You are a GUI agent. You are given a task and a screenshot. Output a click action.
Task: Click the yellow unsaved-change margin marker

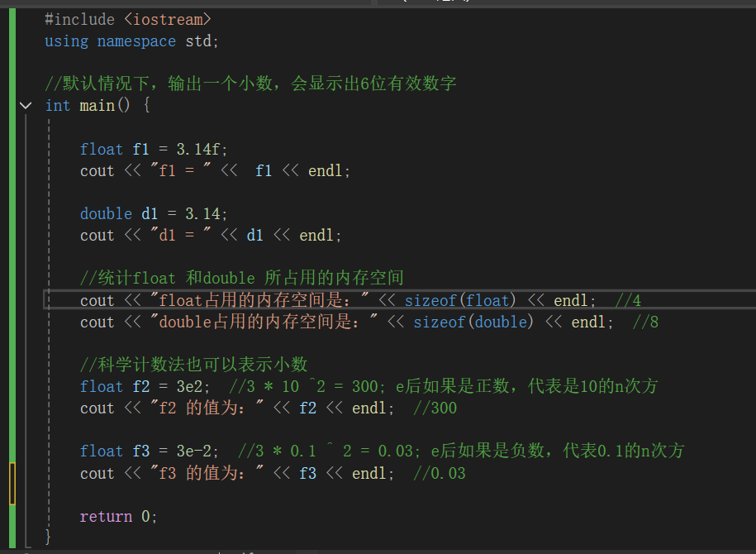[x=12, y=483]
